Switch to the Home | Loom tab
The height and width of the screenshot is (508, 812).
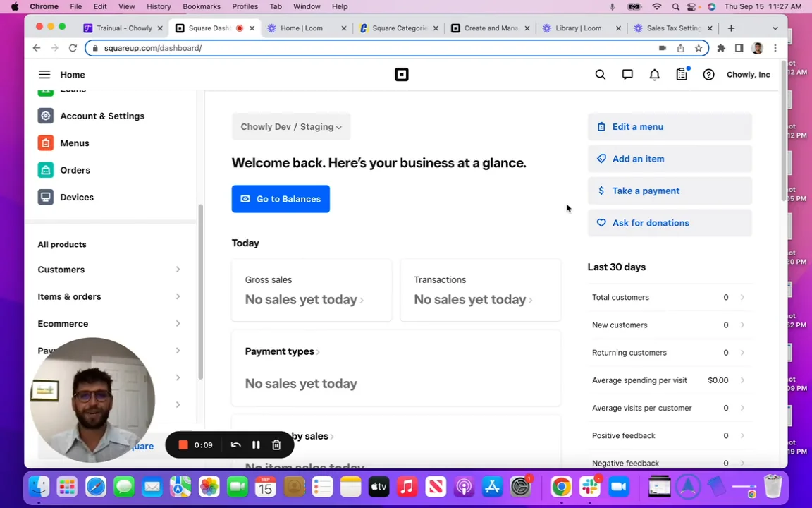[305, 28]
